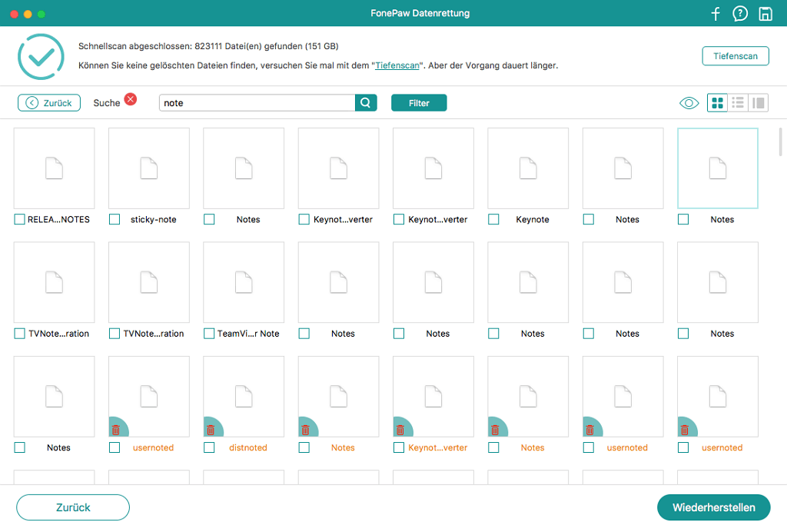Select the highlighted Notes thumbnail
The width and height of the screenshot is (787, 532).
pos(718,168)
